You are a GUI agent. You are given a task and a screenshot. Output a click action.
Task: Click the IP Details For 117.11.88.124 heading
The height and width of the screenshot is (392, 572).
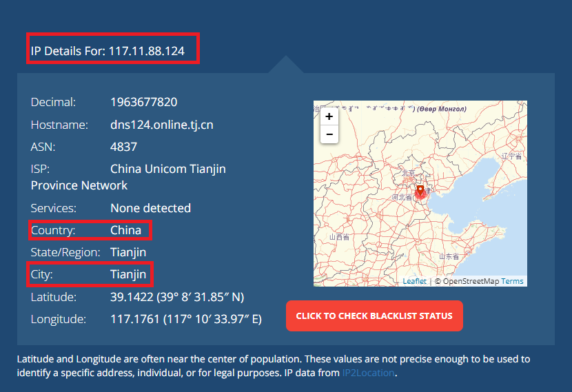tap(108, 51)
